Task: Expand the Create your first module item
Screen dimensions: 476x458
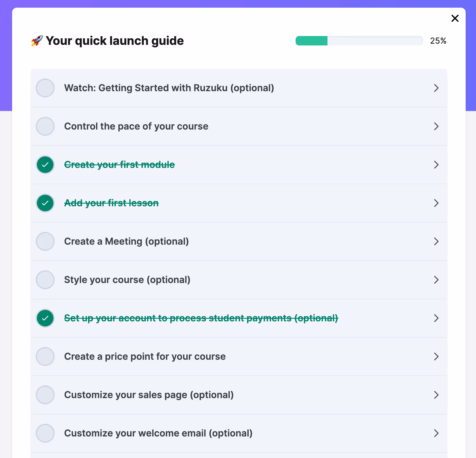Action: [436, 165]
